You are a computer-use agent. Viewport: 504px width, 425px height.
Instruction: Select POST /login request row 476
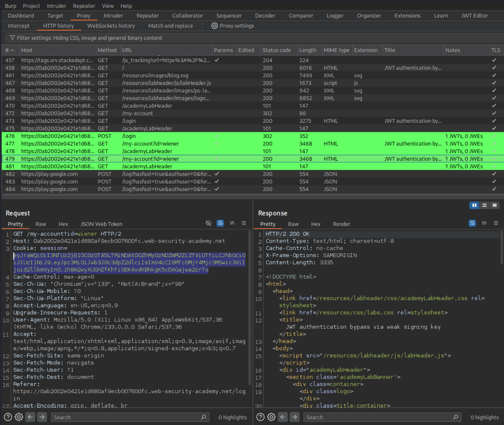(129, 136)
